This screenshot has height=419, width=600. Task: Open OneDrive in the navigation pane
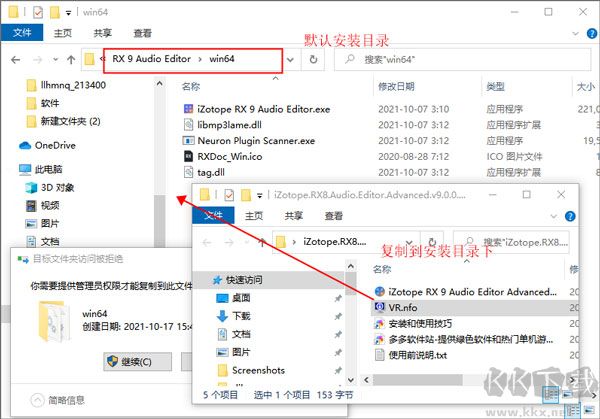47,145
